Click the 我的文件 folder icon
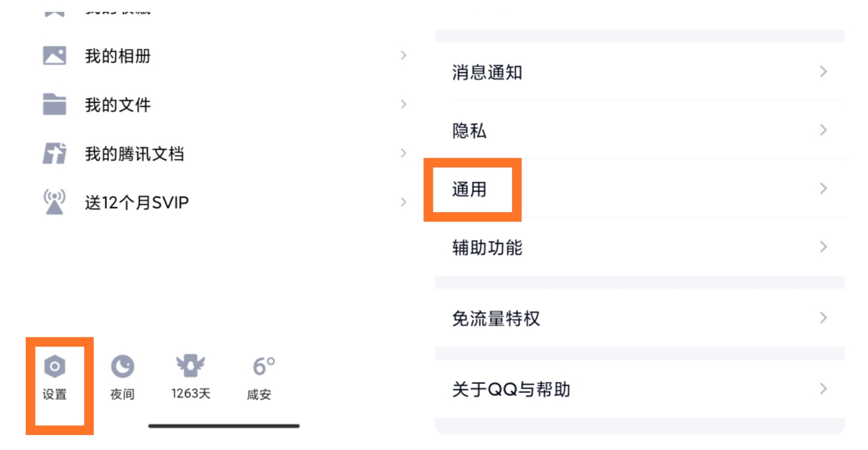The width and height of the screenshot is (868, 450). [54, 104]
